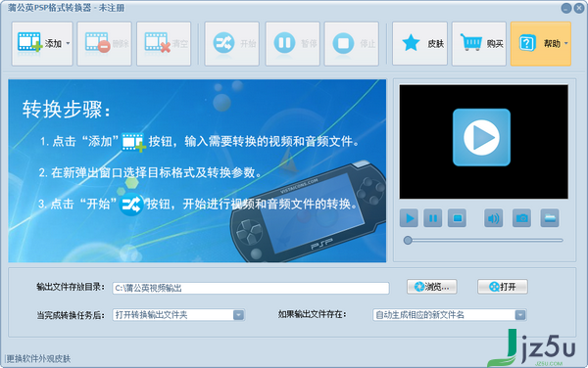Open the 如果输出文件存在 dropdown

(450, 315)
